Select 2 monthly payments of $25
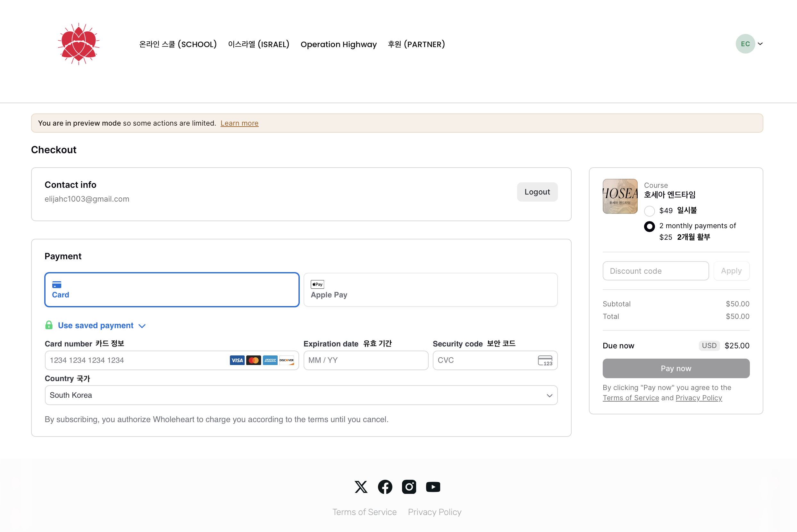Viewport: 797px width, 532px height. (649, 226)
